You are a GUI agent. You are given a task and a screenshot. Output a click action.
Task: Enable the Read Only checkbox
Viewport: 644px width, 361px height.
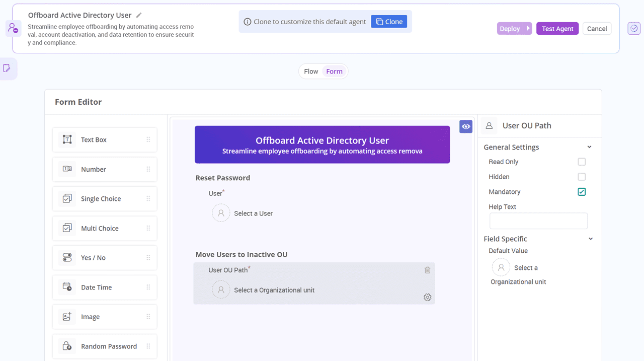pyautogui.click(x=582, y=162)
